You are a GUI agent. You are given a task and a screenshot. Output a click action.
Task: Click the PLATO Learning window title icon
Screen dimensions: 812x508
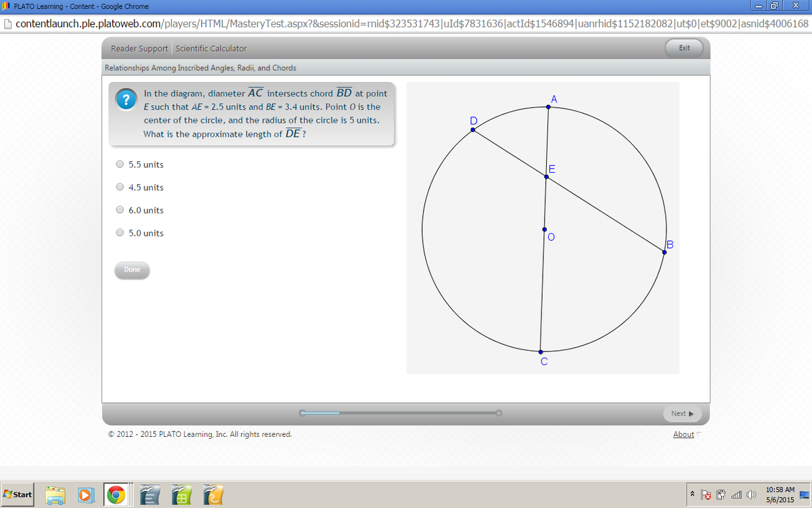[6, 6]
